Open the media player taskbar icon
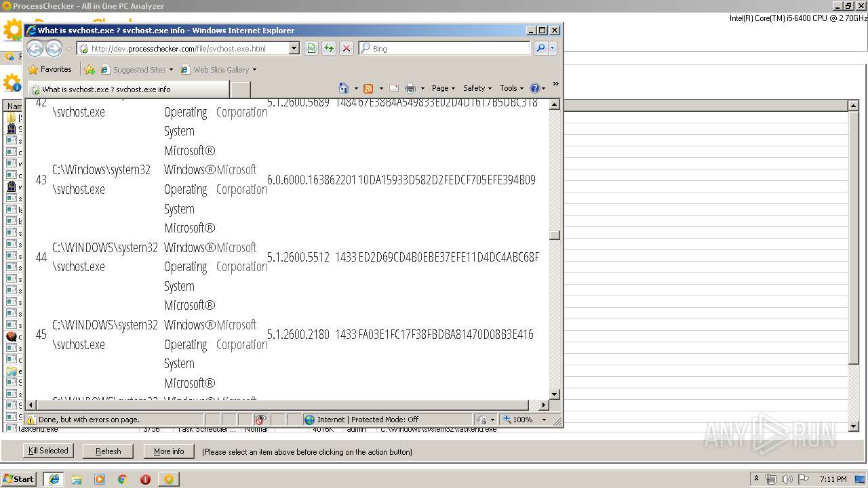868x488 pixels. (x=100, y=479)
